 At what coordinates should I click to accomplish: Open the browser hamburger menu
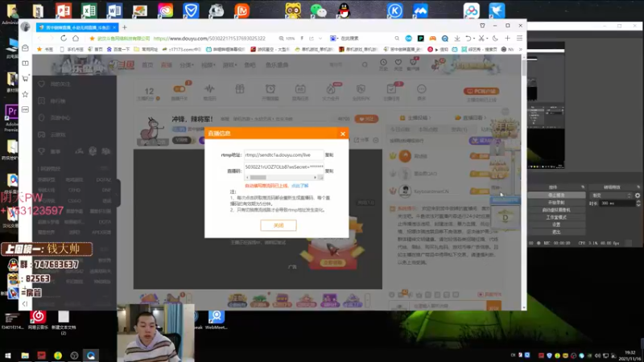click(x=519, y=38)
